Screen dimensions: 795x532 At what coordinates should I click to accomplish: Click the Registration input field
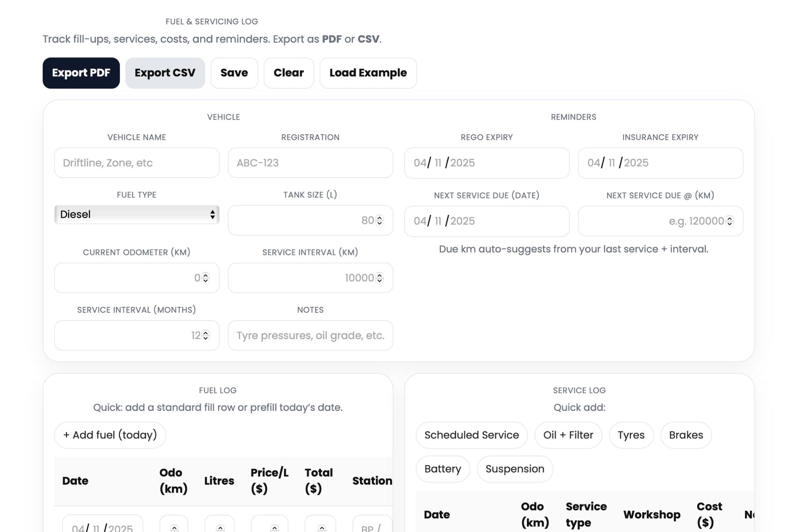pos(310,163)
